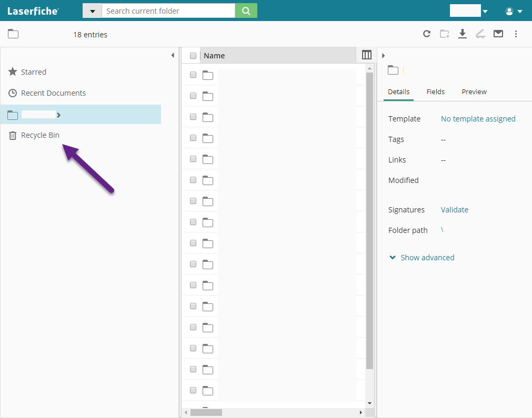This screenshot has height=418, width=532.
Task: Check the first folder row checkbox
Action: (193, 75)
